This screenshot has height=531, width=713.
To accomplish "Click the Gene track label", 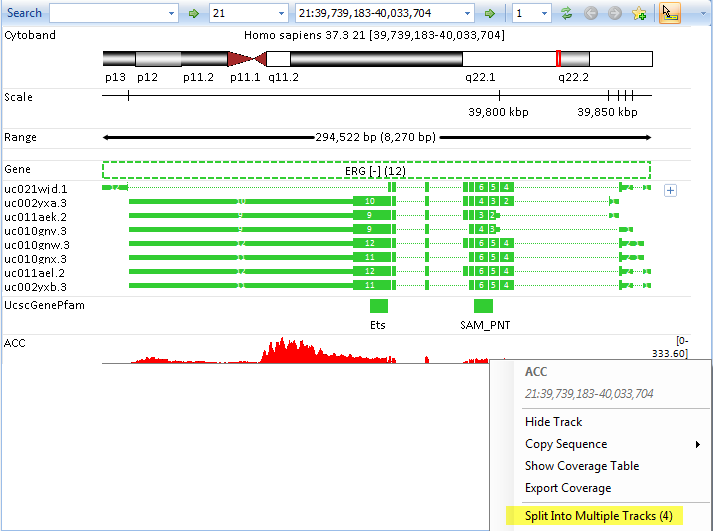I will click(x=17, y=169).
